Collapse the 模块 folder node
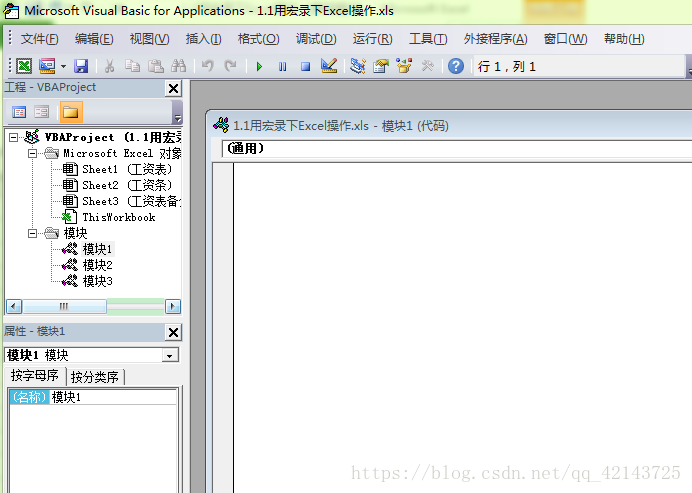This screenshot has height=493, width=692. (32, 233)
